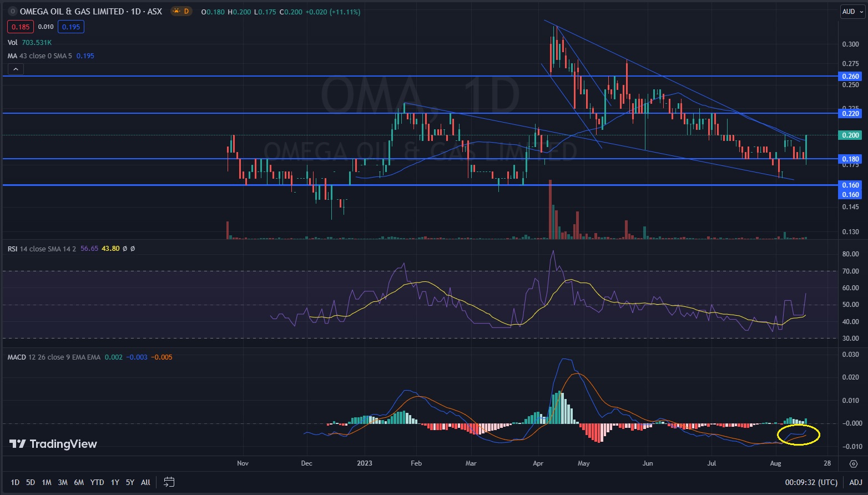
Task: Switch to the 6M time range
Action: 79,482
